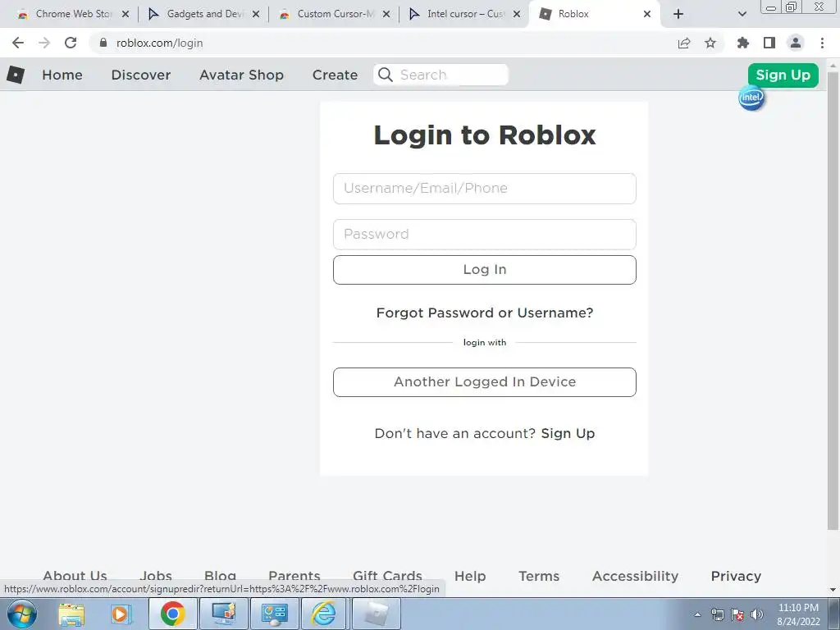Click the Roblox logo in navbar
840x630 pixels.
tap(16, 75)
